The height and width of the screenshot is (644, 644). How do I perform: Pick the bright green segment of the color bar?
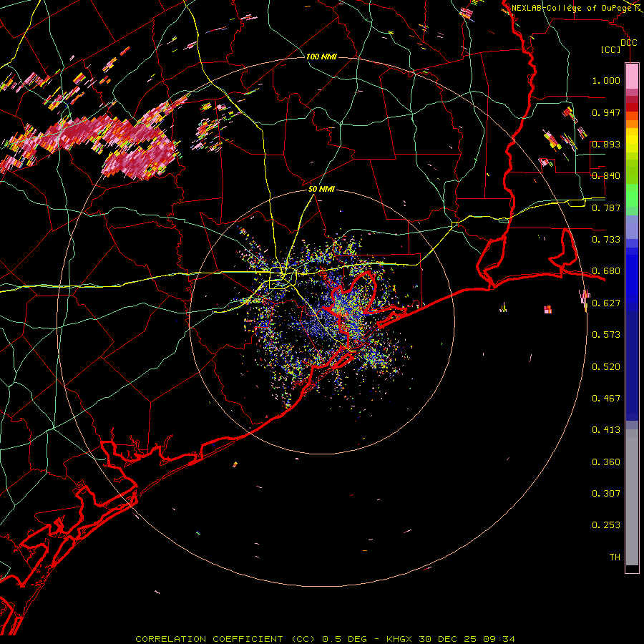coord(632,195)
